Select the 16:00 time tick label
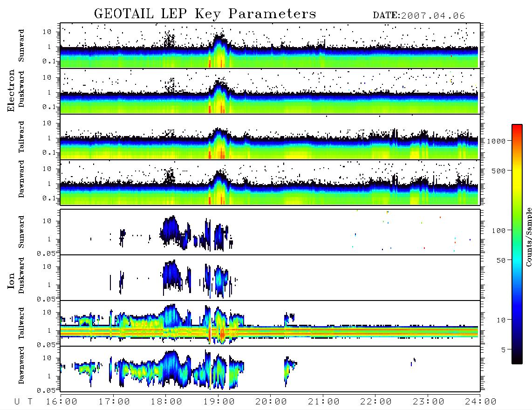 coord(61,402)
